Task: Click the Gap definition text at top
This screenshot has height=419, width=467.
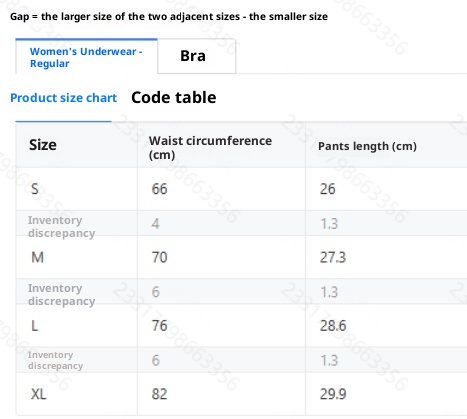Action: pos(169,16)
